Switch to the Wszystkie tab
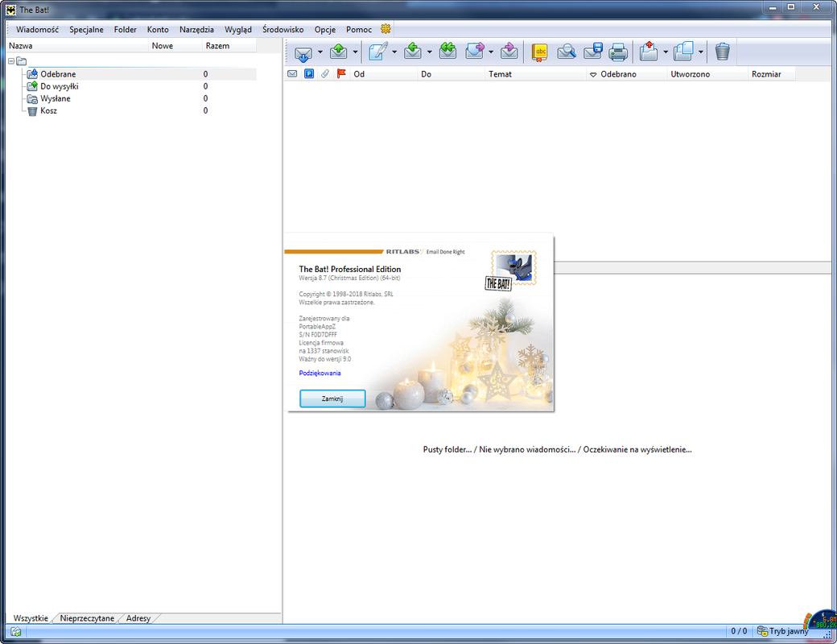 coord(31,618)
